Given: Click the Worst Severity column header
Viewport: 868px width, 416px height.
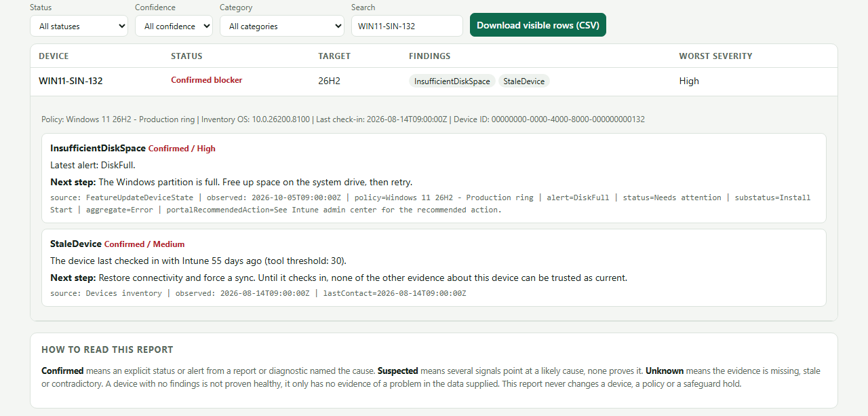Looking at the screenshot, I should [x=715, y=56].
